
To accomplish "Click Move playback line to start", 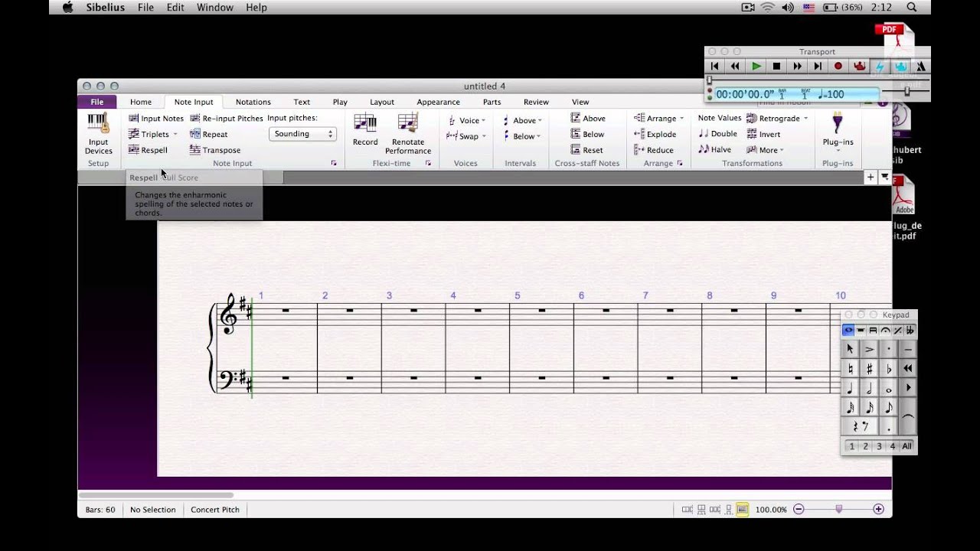I will pos(714,67).
